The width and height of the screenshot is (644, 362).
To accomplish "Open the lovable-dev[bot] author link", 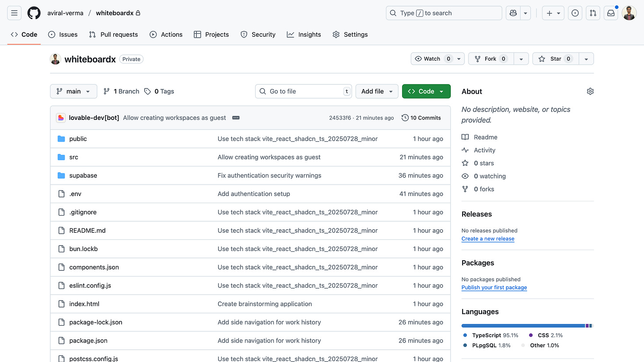I will click(94, 118).
